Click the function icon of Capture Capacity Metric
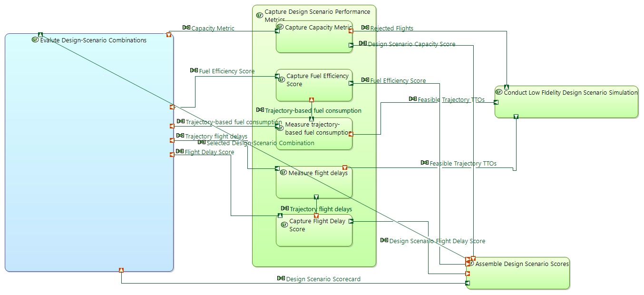The width and height of the screenshot is (644, 295). pos(280,27)
